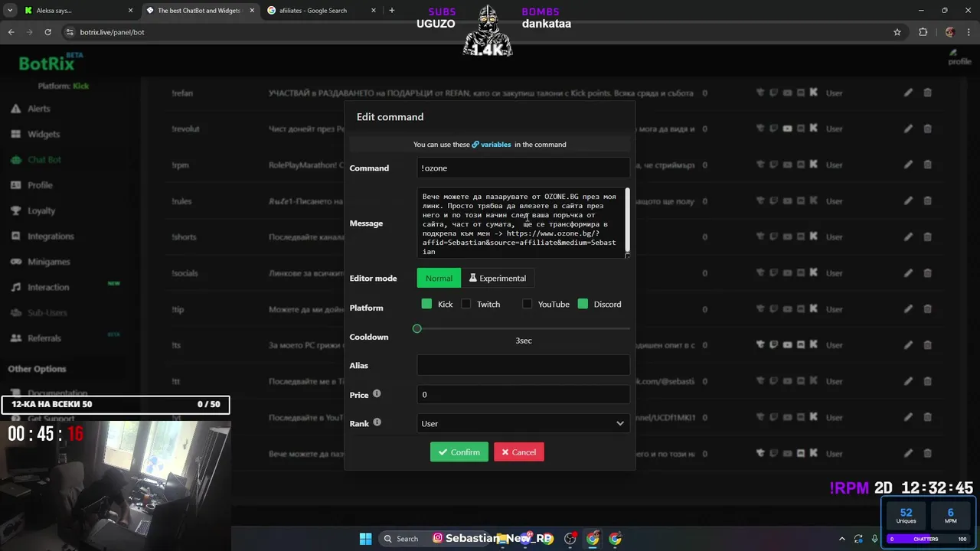The height and width of the screenshot is (551, 980).
Task: Click the Message box vertical scrollbar
Action: [x=628, y=220]
